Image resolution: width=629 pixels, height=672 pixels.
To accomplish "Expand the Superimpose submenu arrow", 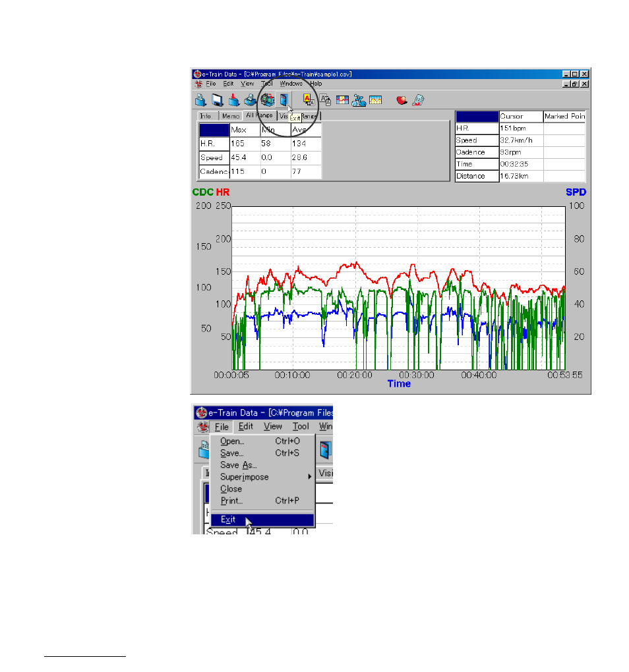I will click(310, 477).
